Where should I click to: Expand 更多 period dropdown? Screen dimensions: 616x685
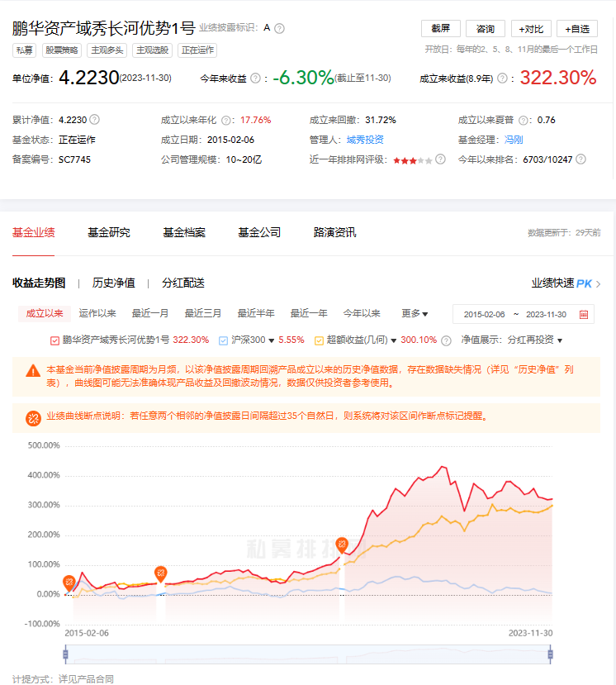click(x=415, y=313)
